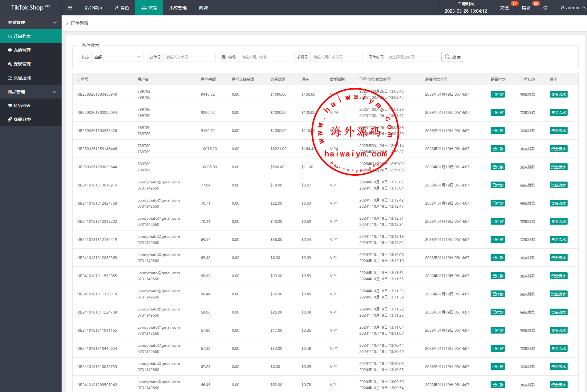Click the 搜索 search button
This screenshot has width=587, height=392.
tap(452, 57)
